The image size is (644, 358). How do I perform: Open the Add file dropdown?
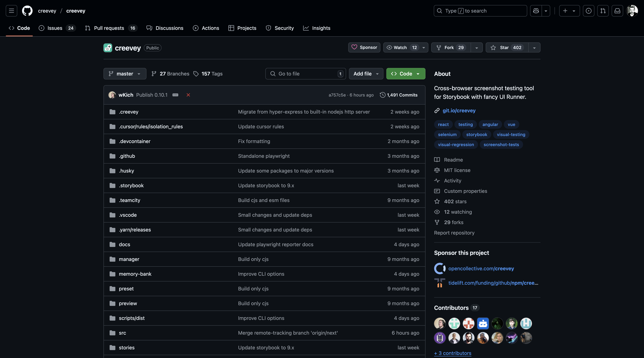(x=366, y=74)
